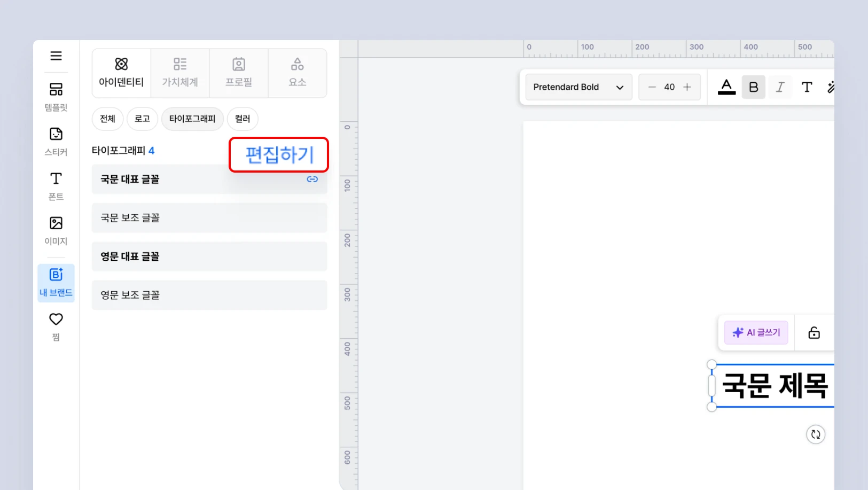Open the 이미지 images sidebar
The height and width of the screenshot is (490, 868).
pos(56,230)
